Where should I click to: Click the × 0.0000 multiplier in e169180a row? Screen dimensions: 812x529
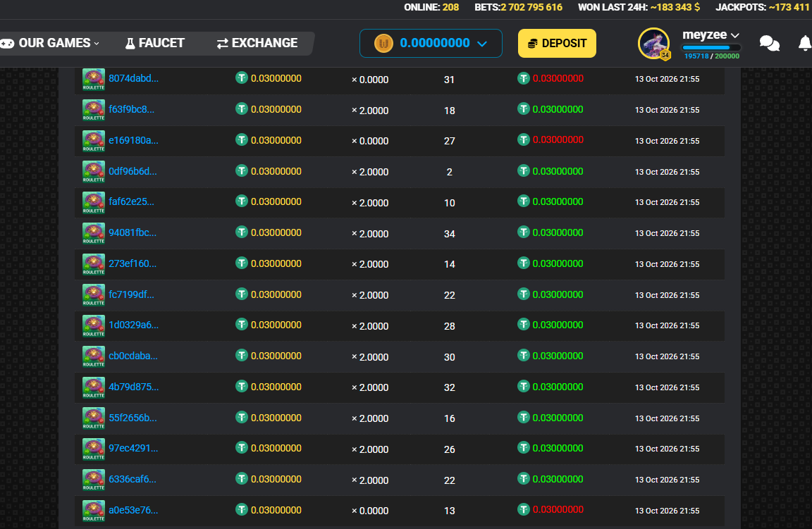point(370,142)
